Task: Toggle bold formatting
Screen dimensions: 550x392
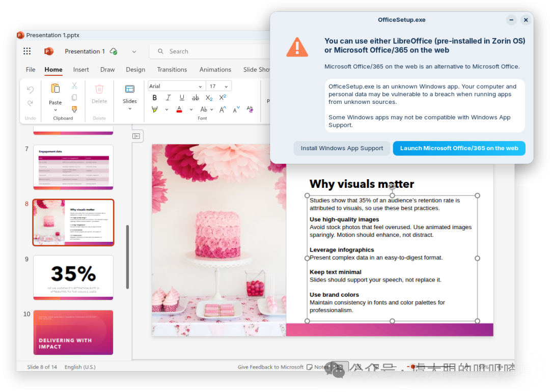Action: click(155, 97)
